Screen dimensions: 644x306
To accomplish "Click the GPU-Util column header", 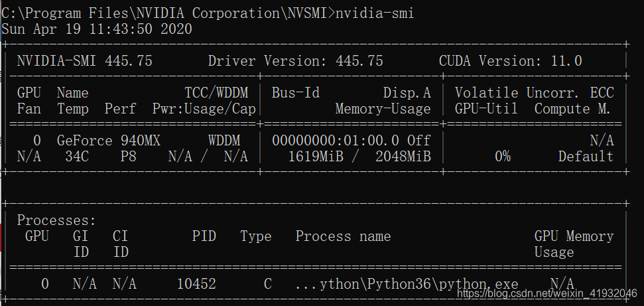I will 487,109.
